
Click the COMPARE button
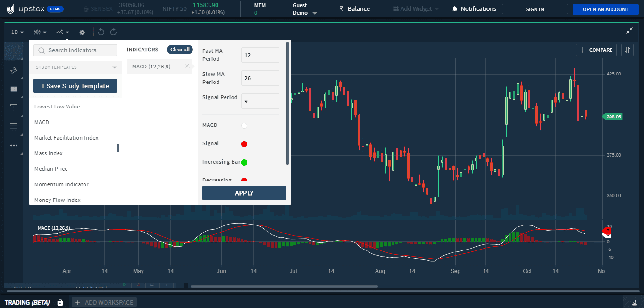pyautogui.click(x=596, y=50)
